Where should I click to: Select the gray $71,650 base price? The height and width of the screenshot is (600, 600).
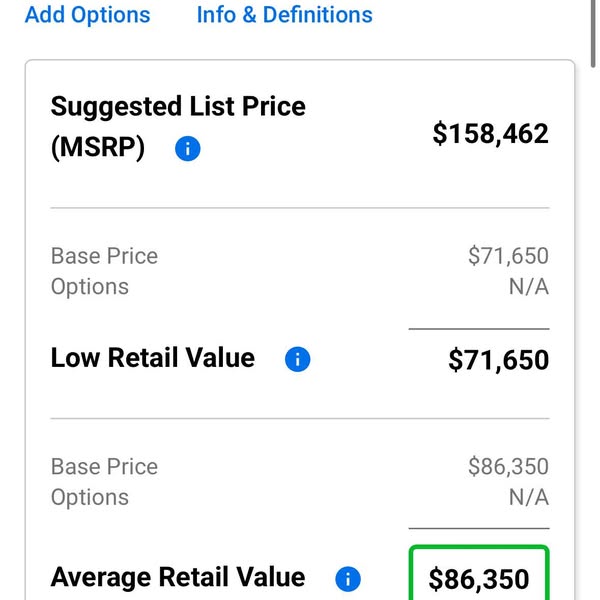click(x=509, y=256)
